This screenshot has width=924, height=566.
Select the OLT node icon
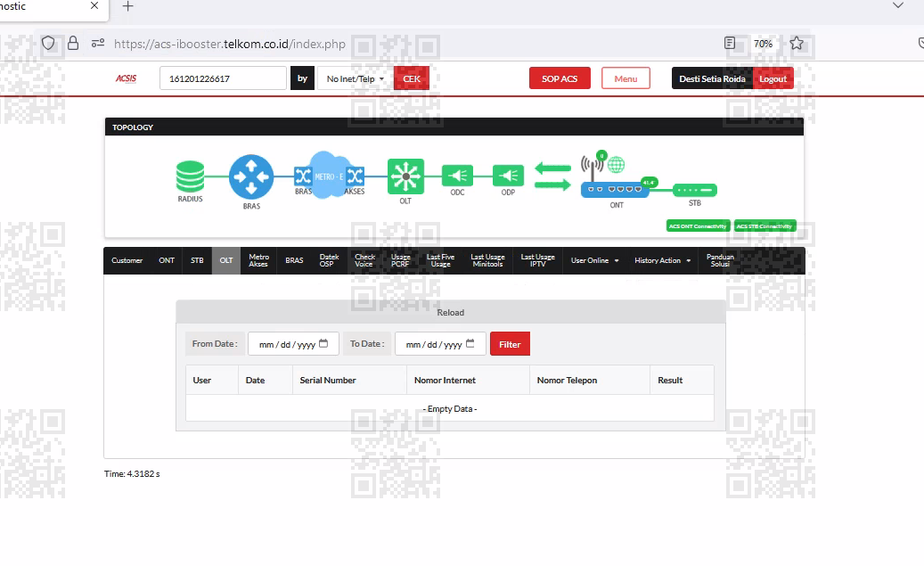[405, 176]
